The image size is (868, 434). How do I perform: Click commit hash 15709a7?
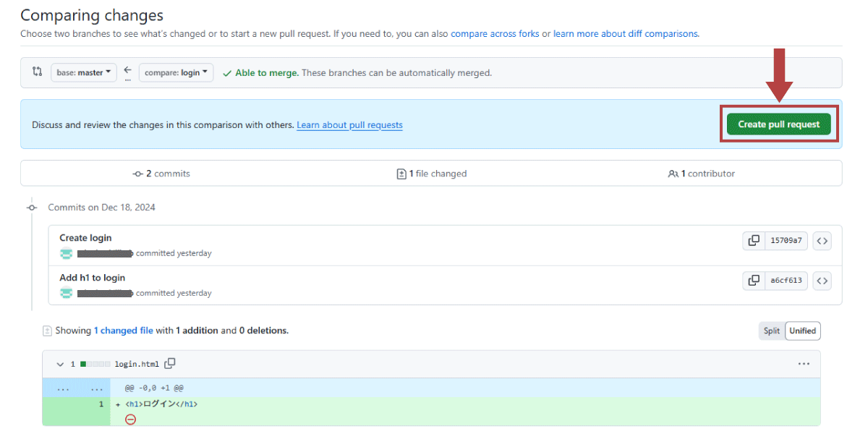786,241
